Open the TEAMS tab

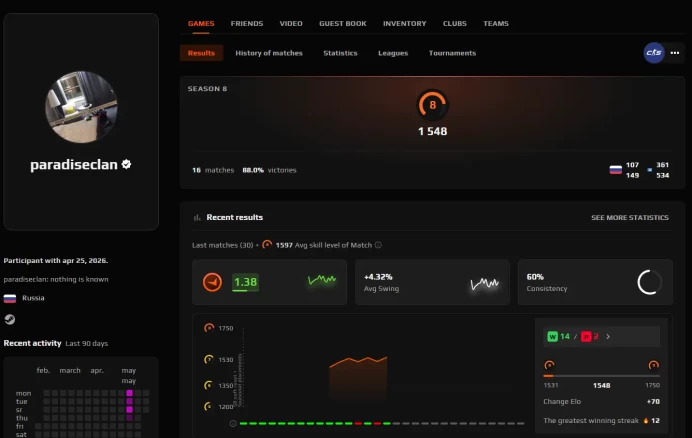tap(496, 23)
